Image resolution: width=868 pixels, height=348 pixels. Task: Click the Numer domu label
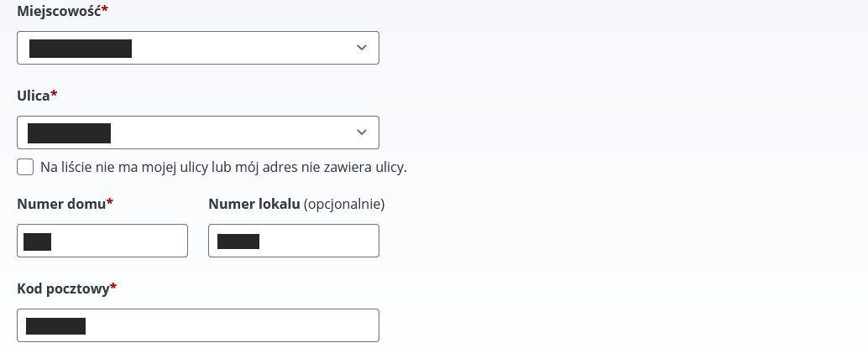pyautogui.click(x=61, y=204)
